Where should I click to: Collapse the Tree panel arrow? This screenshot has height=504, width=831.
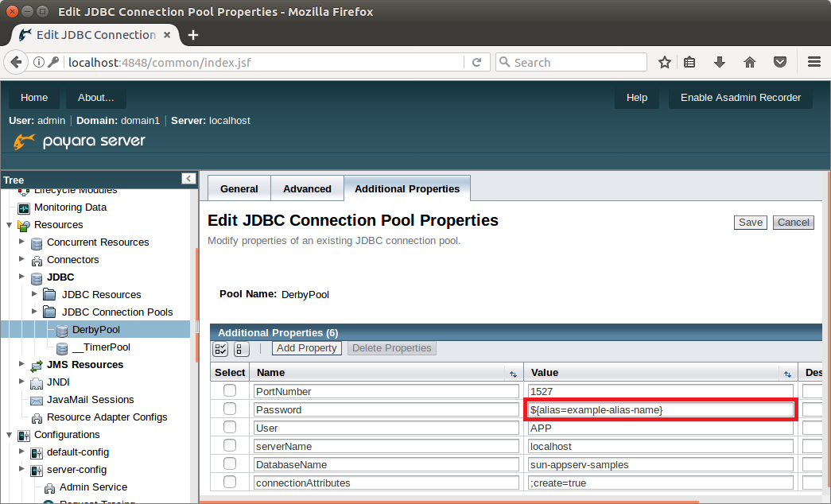pyautogui.click(x=188, y=179)
